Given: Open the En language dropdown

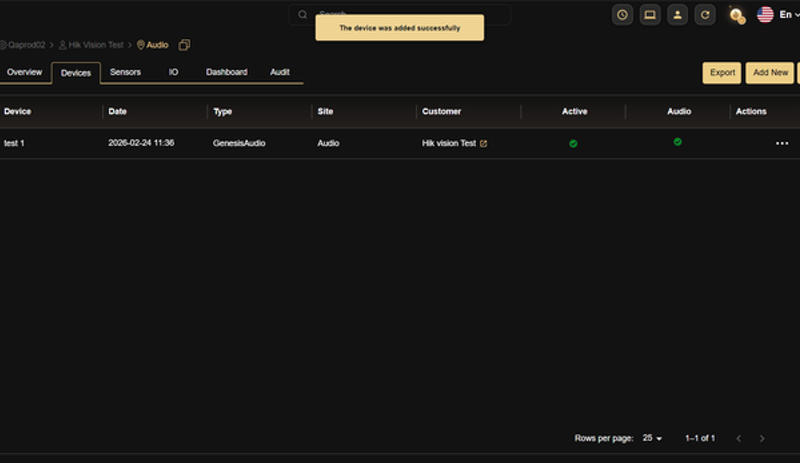Looking at the screenshot, I should (789, 15).
